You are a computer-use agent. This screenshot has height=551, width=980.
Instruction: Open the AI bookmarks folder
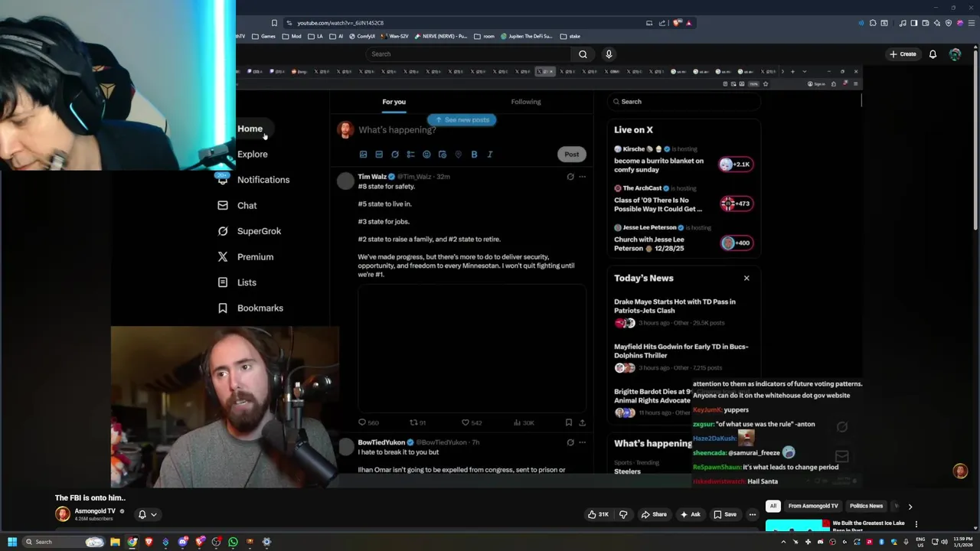pyautogui.click(x=336, y=36)
